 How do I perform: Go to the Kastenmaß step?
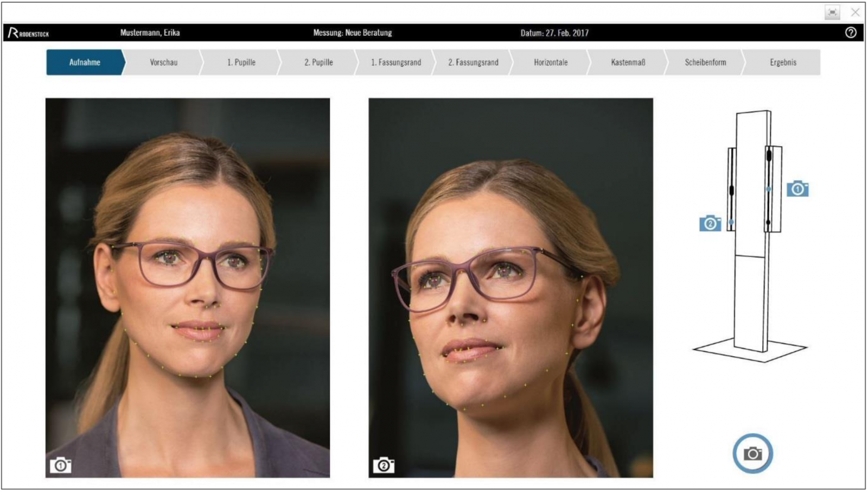click(628, 62)
